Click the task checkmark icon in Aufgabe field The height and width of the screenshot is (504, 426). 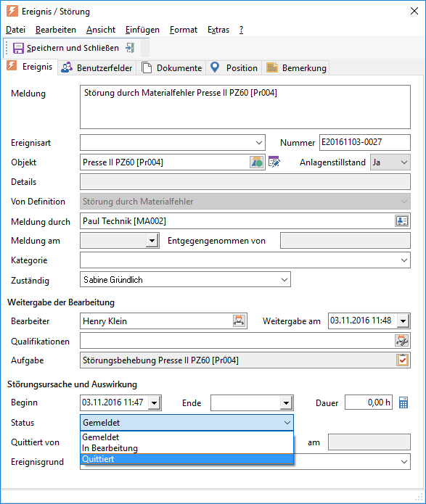(x=402, y=360)
